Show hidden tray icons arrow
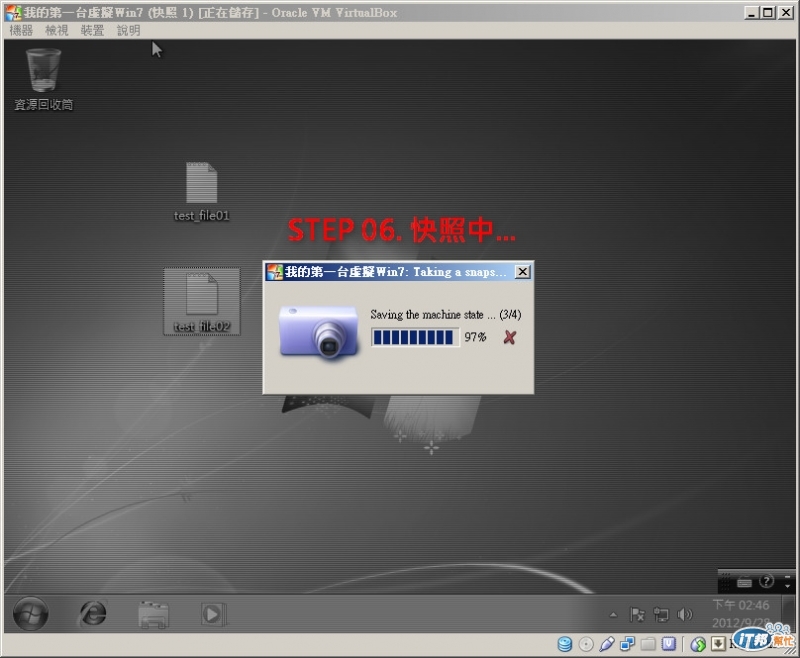The image size is (800, 658). click(613, 615)
